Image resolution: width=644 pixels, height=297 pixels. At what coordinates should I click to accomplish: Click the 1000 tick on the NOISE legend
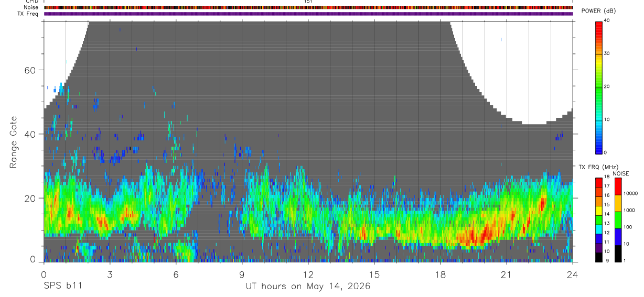pyautogui.click(x=628, y=211)
